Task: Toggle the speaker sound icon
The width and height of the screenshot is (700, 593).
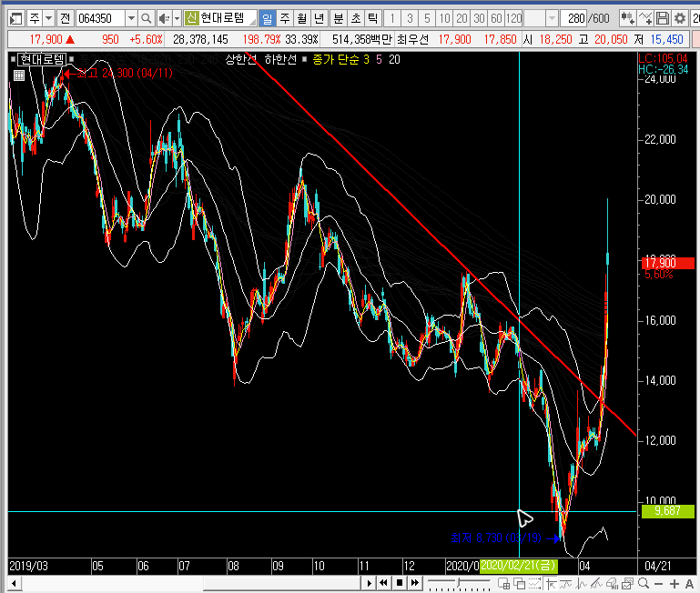Action: [164, 19]
